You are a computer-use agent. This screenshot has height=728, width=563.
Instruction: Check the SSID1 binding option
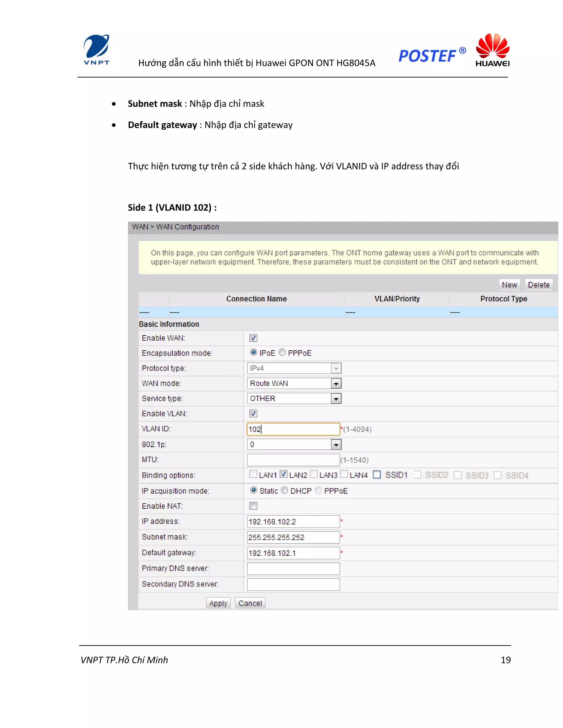coord(377,475)
